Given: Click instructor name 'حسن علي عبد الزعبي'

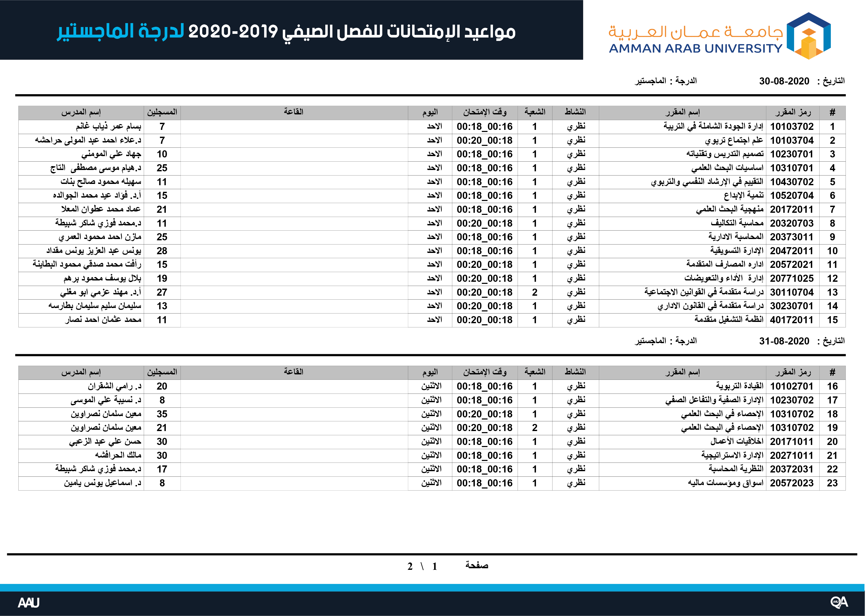Looking at the screenshot, I should coord(105,442).
